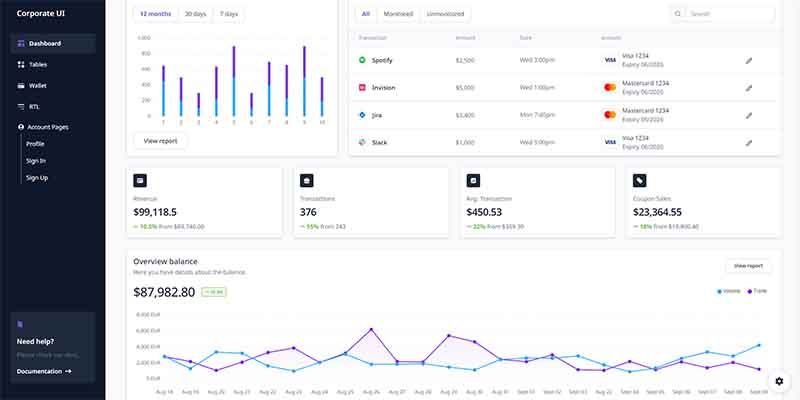Edit the Invision transaction row
This screenshot has width=800, height=400.
[x=748, y=88]
